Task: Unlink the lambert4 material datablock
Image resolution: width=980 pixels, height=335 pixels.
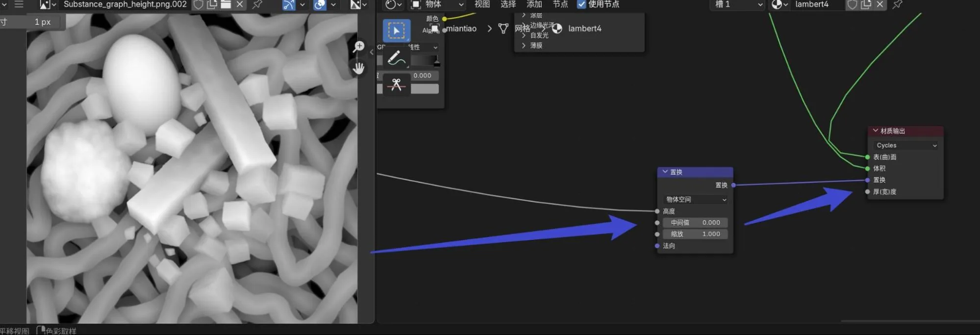Action: click(x=880, y=4)
